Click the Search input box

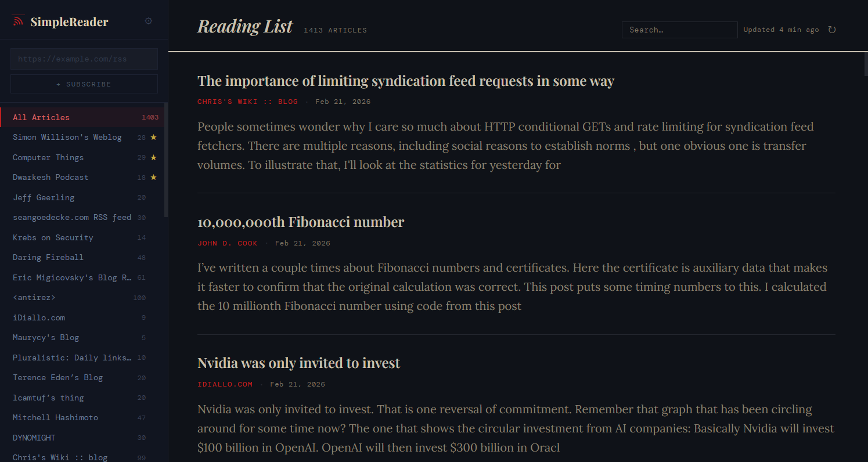679,30
